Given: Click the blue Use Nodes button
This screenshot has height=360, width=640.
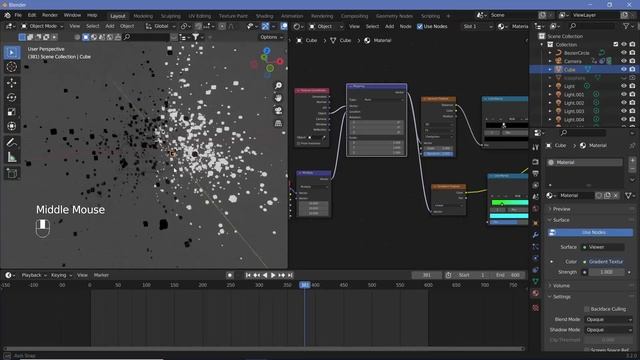Looking at the screenshot, I should pyautogui.click(x=591, y=232).
